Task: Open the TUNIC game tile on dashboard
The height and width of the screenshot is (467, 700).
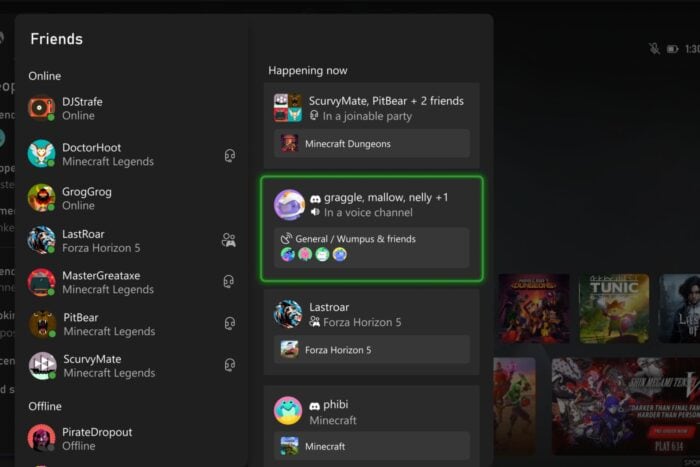Action: tap(614, 309)
